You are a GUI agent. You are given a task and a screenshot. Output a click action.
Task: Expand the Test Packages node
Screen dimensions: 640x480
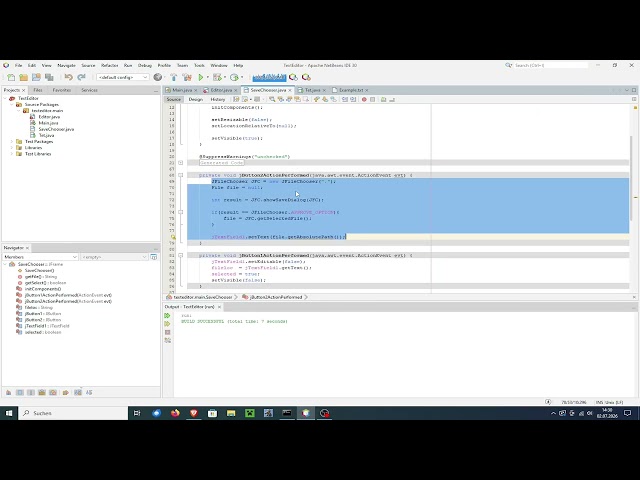click(12, 142)
